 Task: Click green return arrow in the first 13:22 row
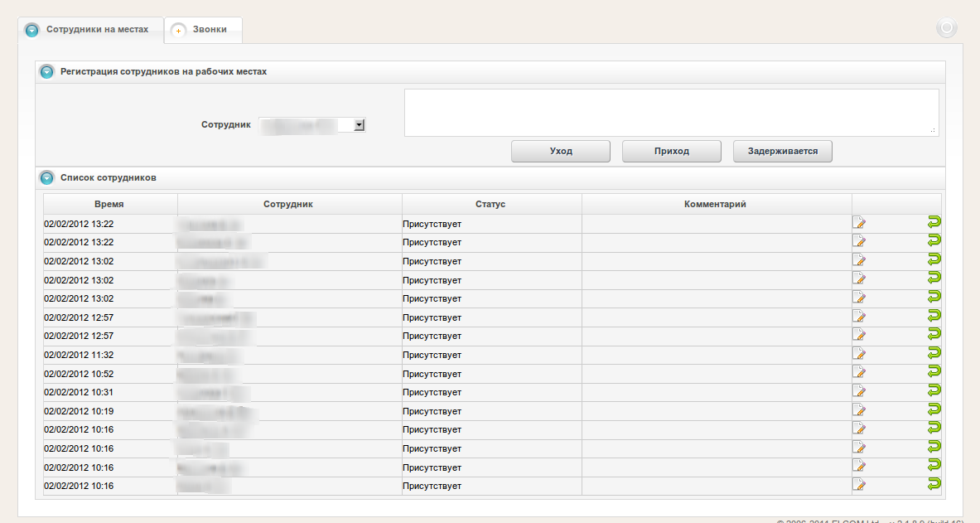click(934, 221)
